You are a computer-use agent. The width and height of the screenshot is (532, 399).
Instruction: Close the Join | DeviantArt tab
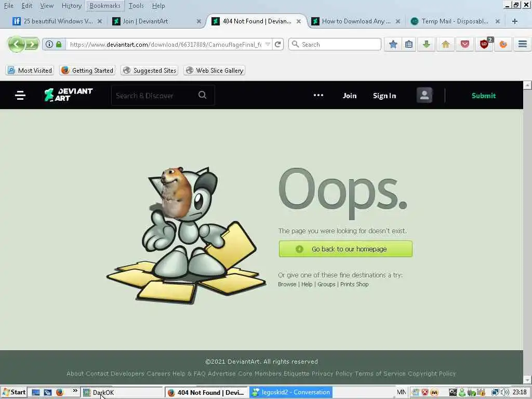(x=199, y=21)
